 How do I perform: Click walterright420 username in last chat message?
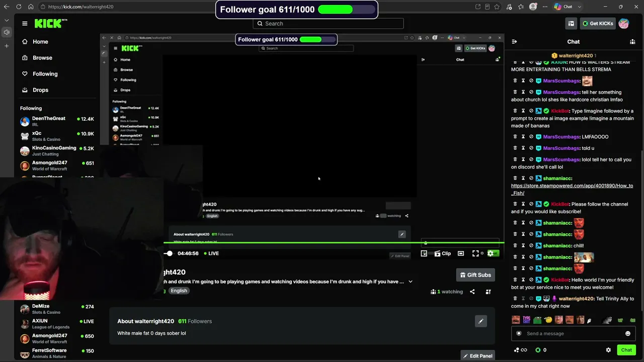(577, 299)
